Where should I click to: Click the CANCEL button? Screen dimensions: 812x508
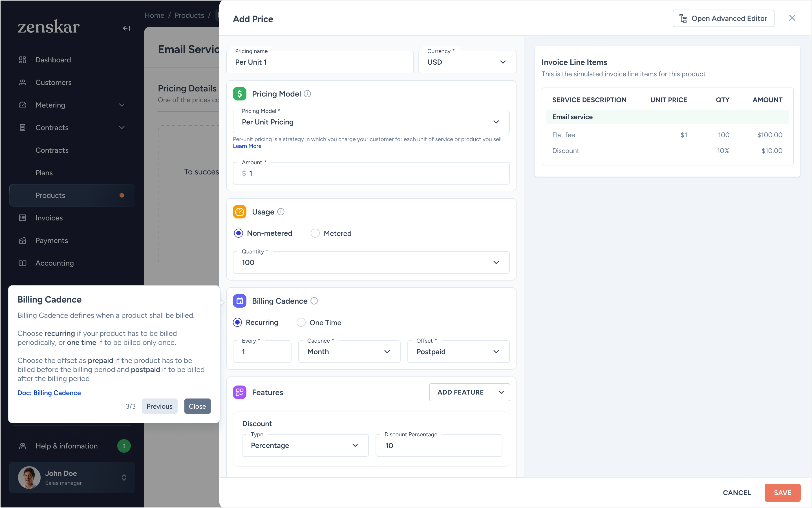(737, 492)
